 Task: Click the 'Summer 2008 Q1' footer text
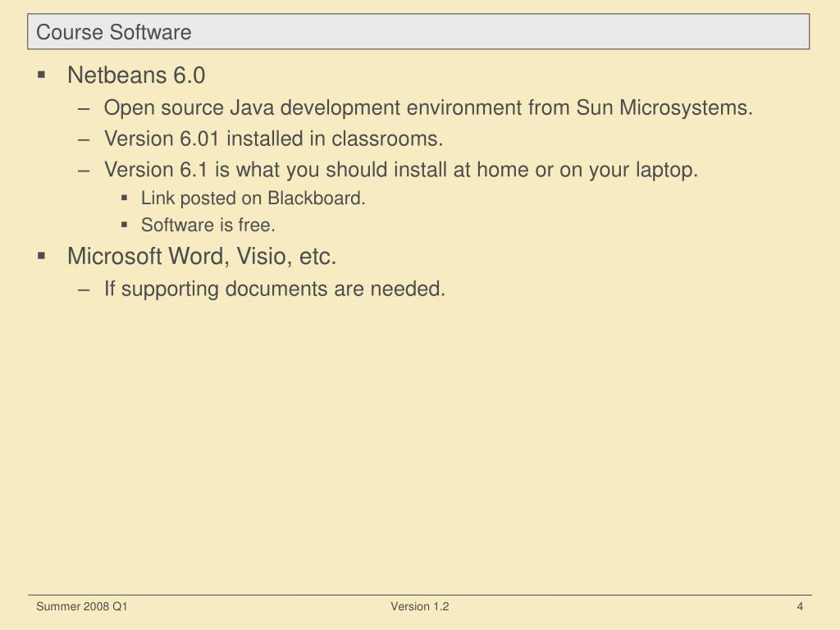tap(81, 606)
